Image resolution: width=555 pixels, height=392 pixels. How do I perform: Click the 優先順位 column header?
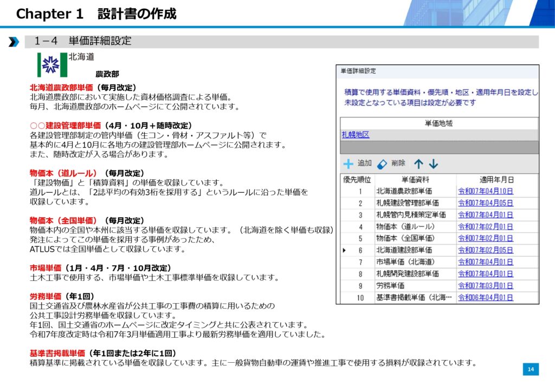[x=357, y=179]
